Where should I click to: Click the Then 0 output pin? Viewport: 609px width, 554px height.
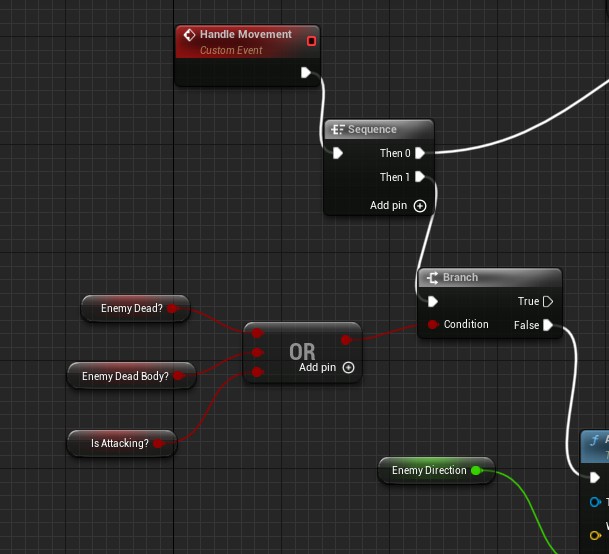(x=419, y=153)
